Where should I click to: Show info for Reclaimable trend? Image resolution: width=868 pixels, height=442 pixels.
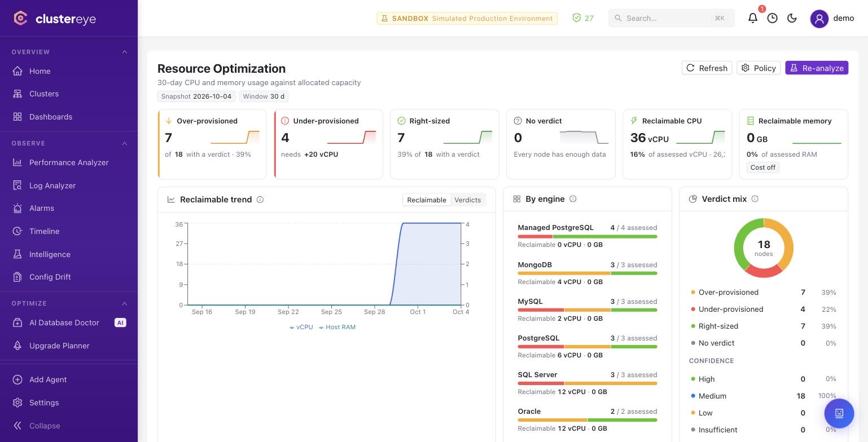(x=260, y=200)
